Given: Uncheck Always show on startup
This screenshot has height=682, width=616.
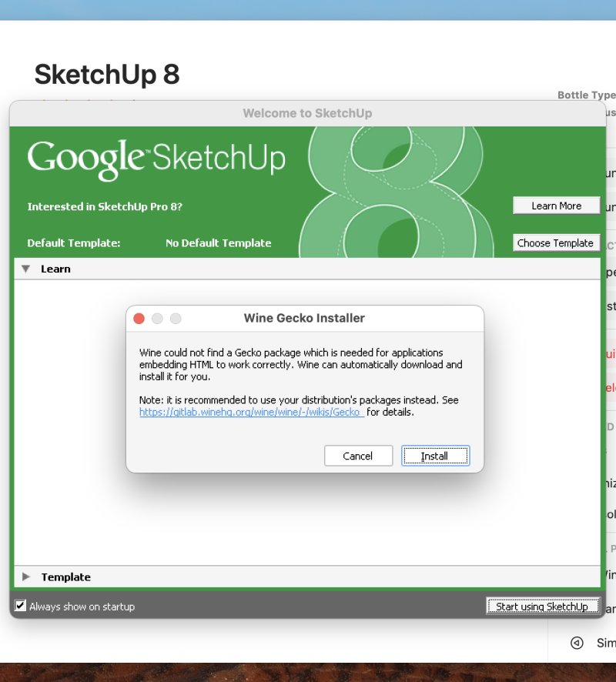Looking at the screenshot, I should point(21,606).
